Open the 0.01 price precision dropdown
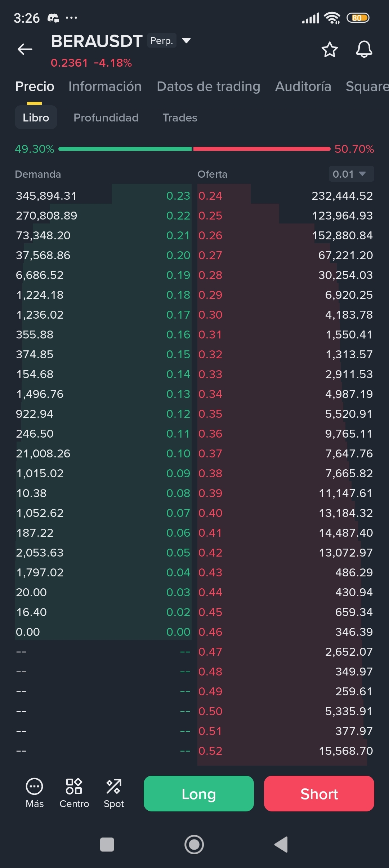This screenshot has height=868, width=389. point(351,174)
